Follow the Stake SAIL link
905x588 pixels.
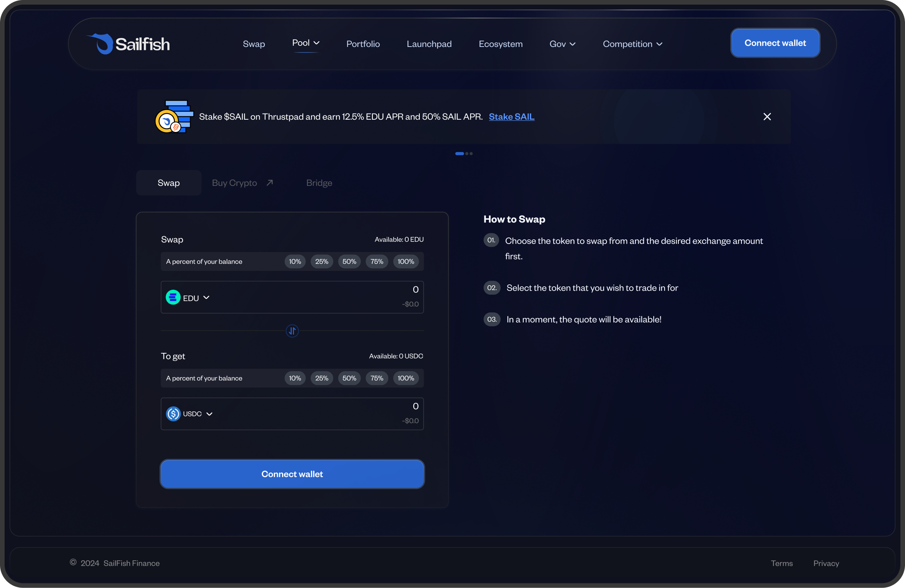click(511, 117)
